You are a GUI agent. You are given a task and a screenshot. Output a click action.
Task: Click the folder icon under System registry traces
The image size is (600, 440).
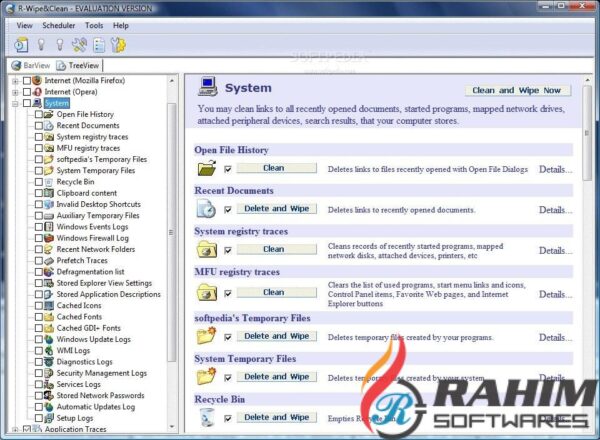[207, 249]
